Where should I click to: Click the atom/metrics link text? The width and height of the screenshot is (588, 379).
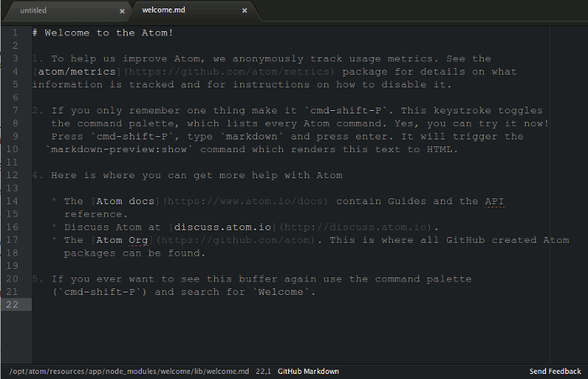77,71
